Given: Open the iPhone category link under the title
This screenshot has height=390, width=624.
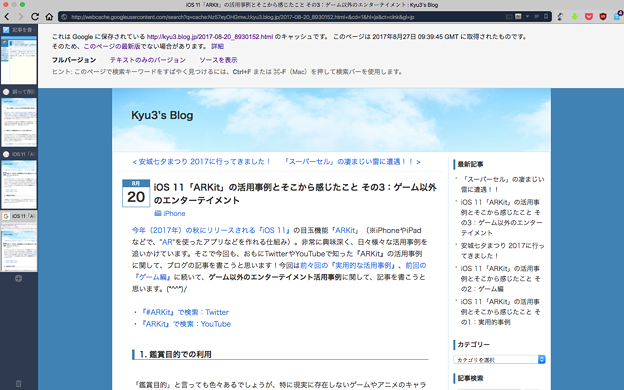Looking at the screenshot, I should [174, 213].
